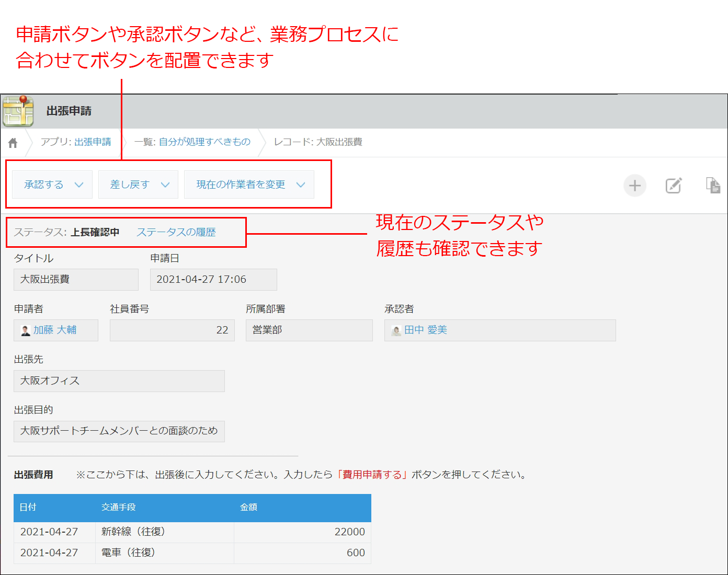
Task: Return to the 自分が処理すべきもの list view
Action: click(204, 142)
